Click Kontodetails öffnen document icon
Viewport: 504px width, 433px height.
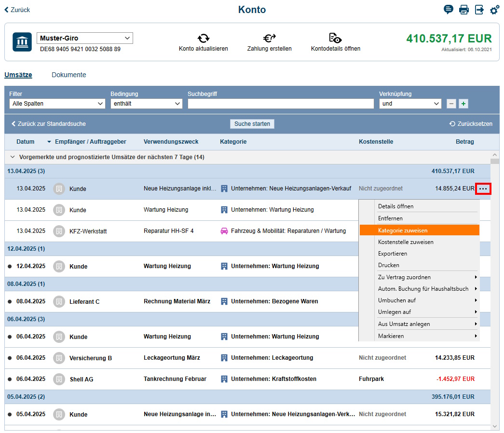coord(335,38)
